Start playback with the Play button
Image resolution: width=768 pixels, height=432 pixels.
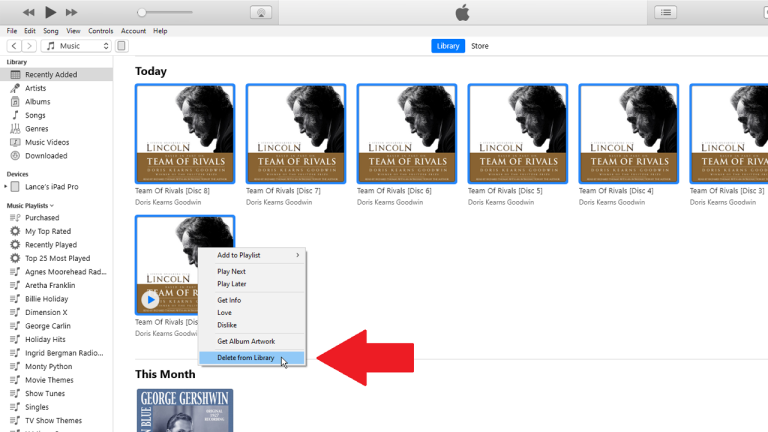point(50,12)
